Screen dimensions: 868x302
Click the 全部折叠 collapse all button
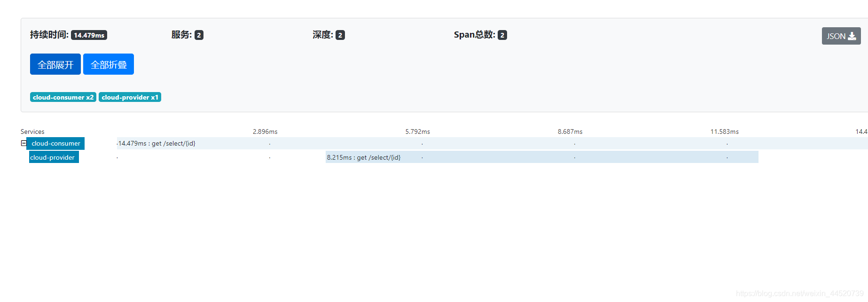[x=109, y=64]
